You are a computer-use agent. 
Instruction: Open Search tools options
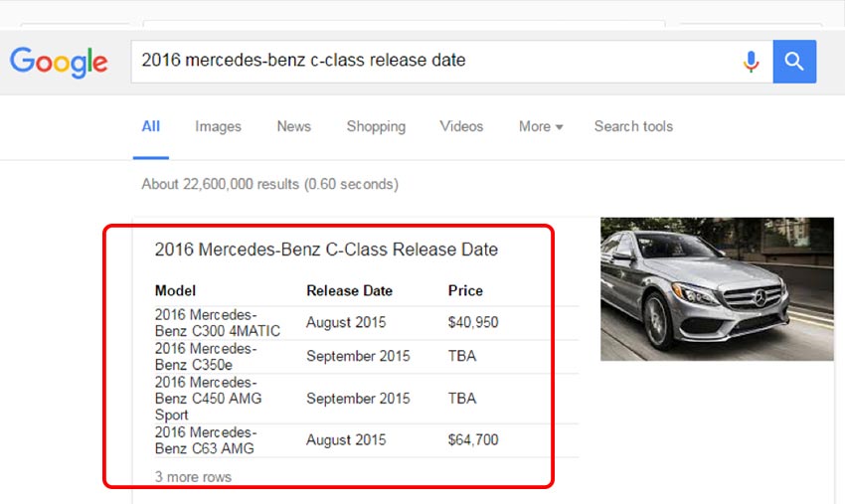coord(634,126)
